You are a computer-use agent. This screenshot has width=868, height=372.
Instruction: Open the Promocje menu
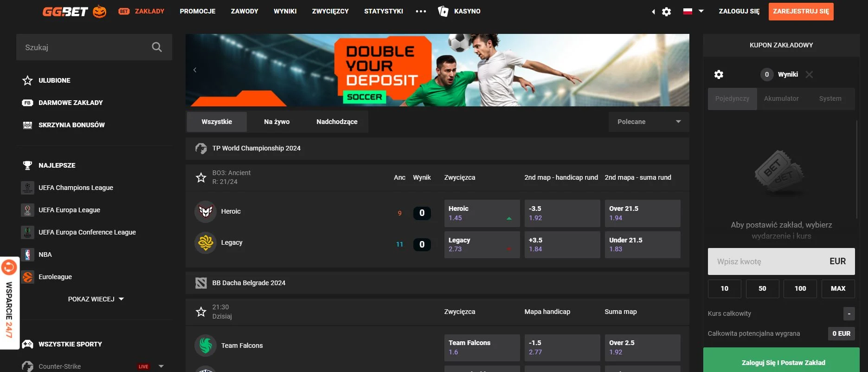pos(198,11)
